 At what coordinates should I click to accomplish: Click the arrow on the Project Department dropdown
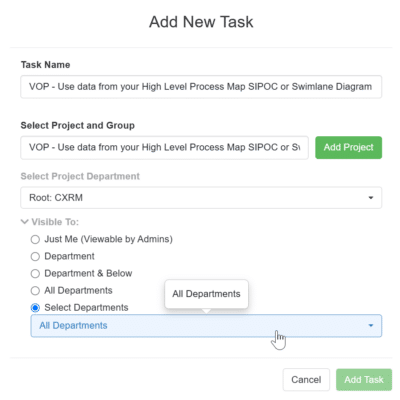[371, 198]
